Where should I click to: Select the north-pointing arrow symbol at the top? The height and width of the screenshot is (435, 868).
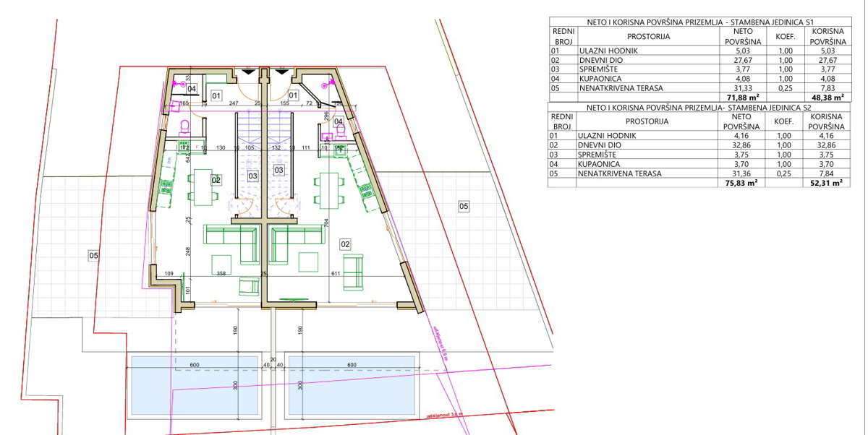248,71
